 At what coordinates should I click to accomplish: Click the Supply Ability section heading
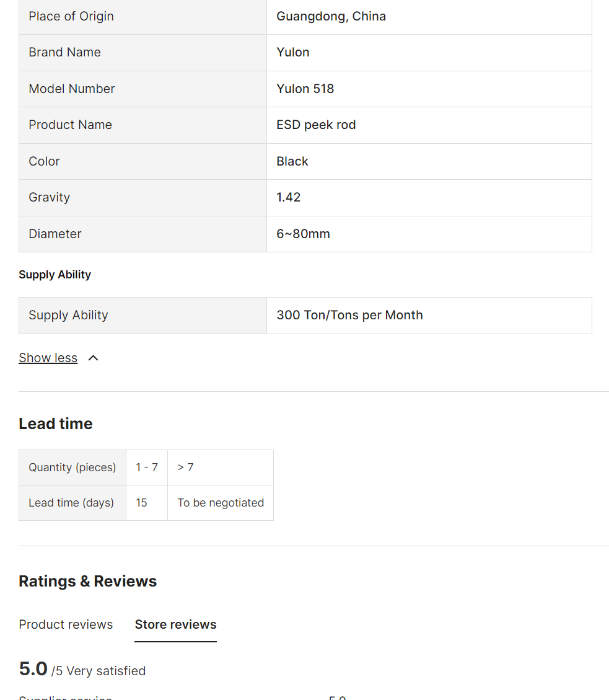tap(55, 275)
